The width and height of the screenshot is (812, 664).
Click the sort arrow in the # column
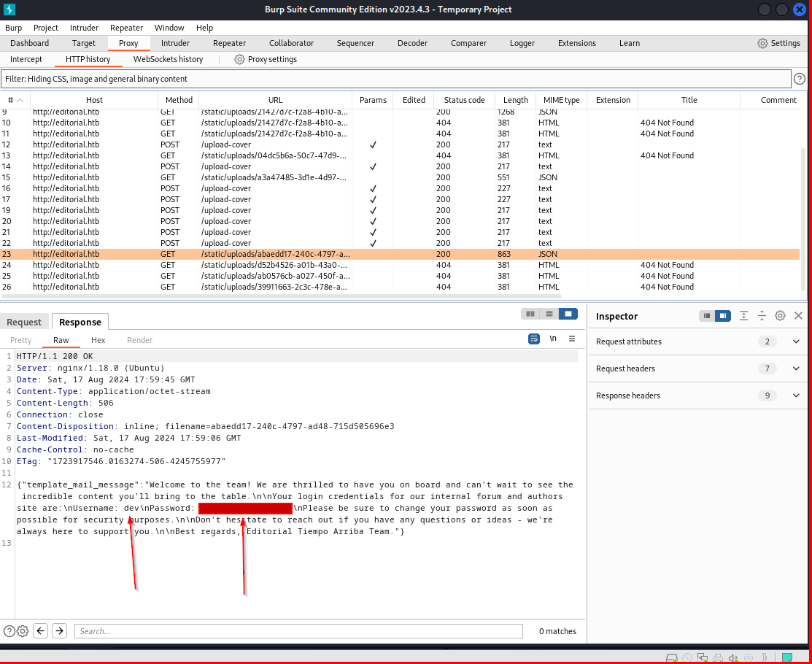tap(20, 100)
